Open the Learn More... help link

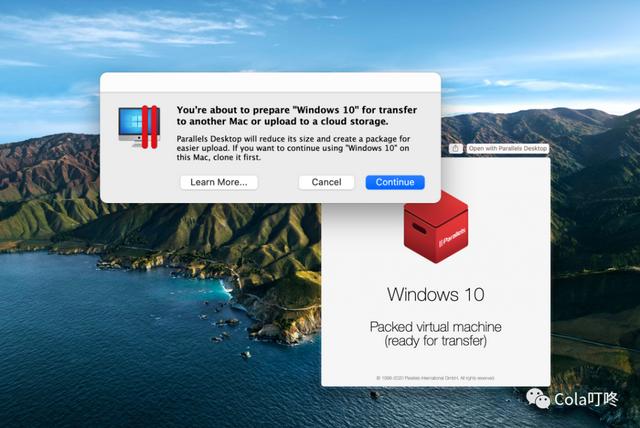pos(219,182)
